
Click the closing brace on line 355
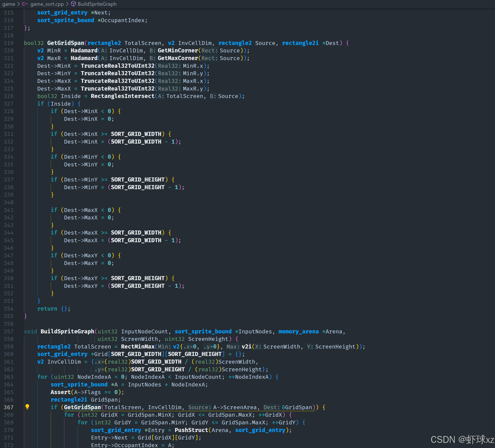(25, 316)
